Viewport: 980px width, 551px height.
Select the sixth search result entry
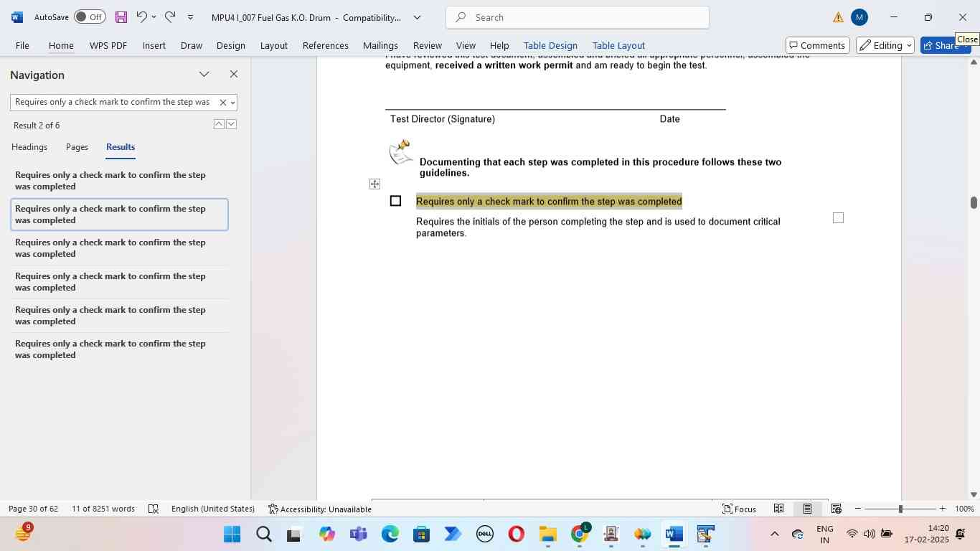pos(119,349)
